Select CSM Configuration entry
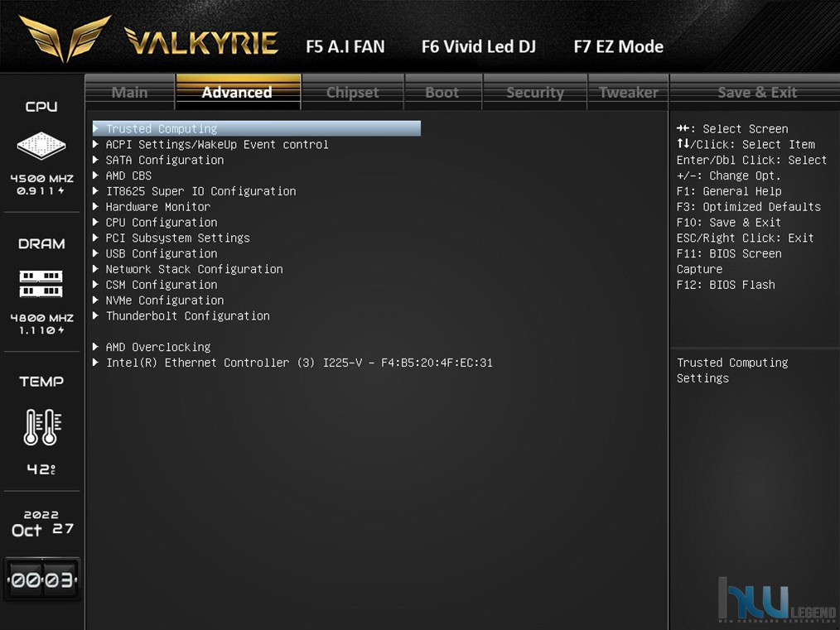840x630 pixels. (162, 284)
